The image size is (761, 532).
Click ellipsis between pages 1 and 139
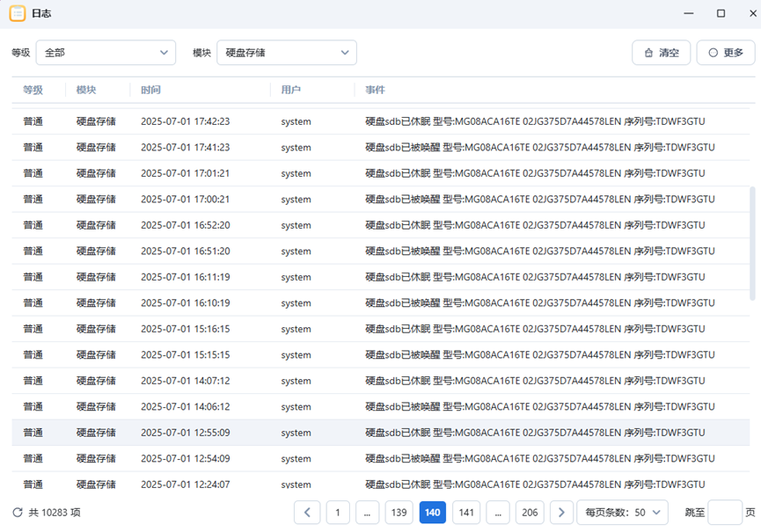point(368,513)
